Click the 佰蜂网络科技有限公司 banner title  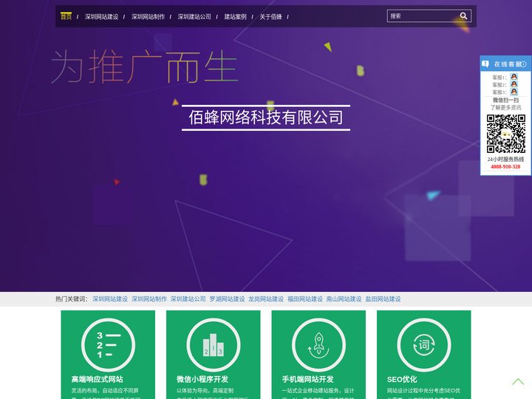[x=266, y=117]
